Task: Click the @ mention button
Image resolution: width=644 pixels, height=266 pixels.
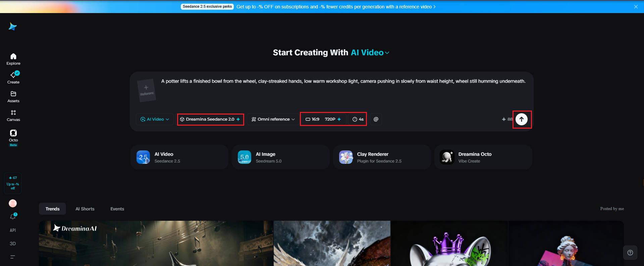Action: pyautogui.click(x=376, y=119)
